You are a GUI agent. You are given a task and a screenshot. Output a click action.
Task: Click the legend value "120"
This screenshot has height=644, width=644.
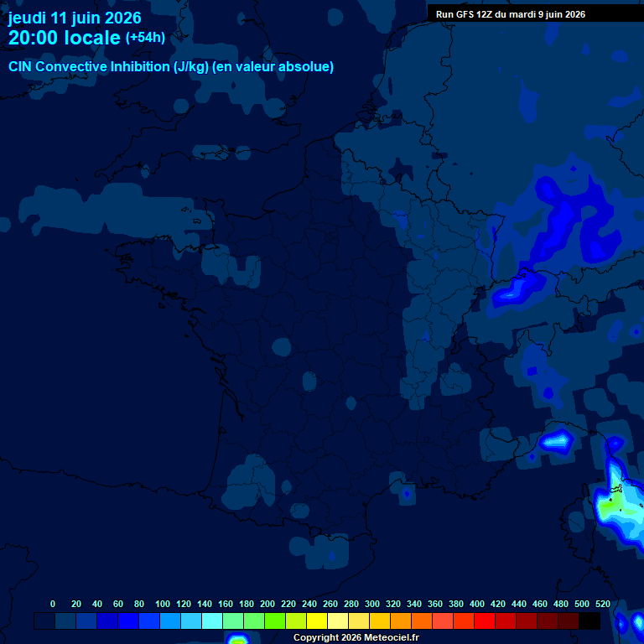coord(184,604)
